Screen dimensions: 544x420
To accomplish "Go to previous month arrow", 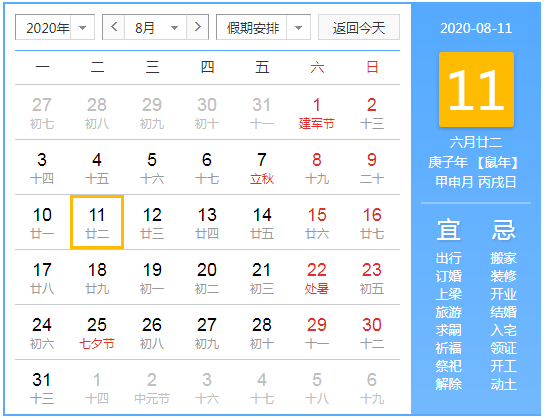I will 114,27.
